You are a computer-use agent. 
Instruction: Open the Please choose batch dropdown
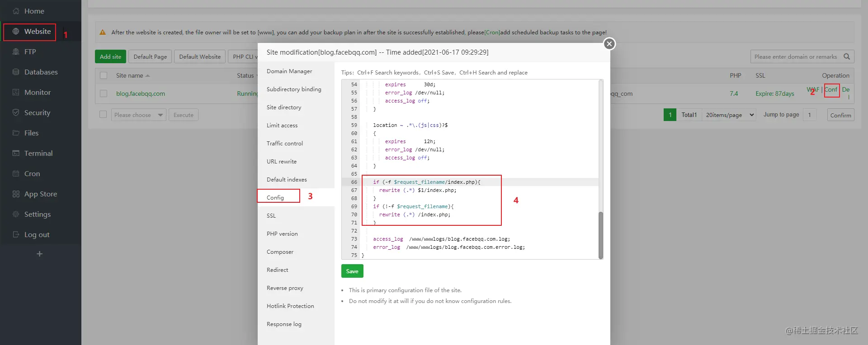(139, 115)
